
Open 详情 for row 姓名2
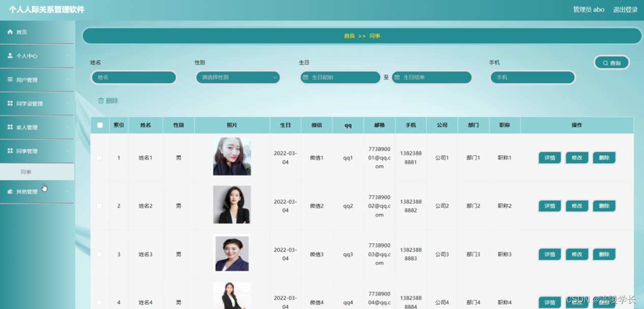tap(550, 206)
